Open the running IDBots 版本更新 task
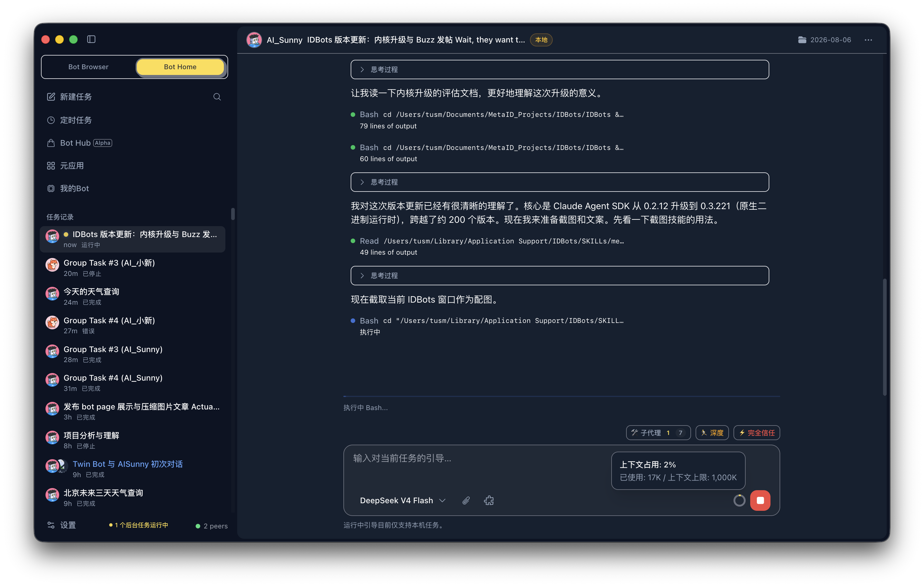924x587 pixels. pos(132,239)
